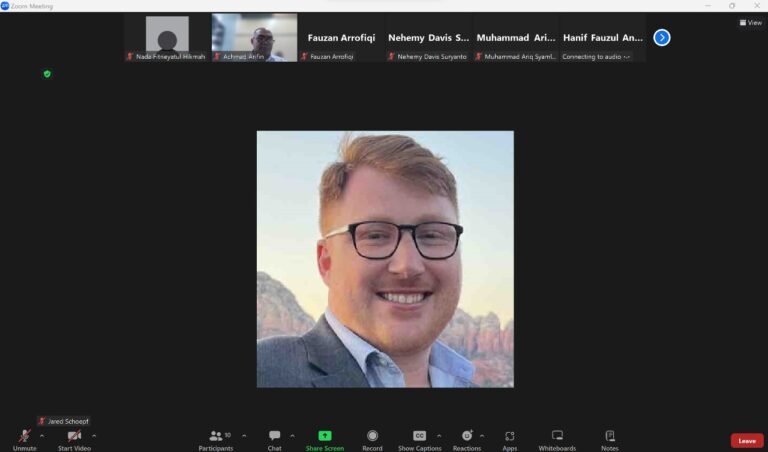Expand the arrow next to Show Captions
Image resolution: width=768 pixels, height=452 pixels.
coord(440,435)
